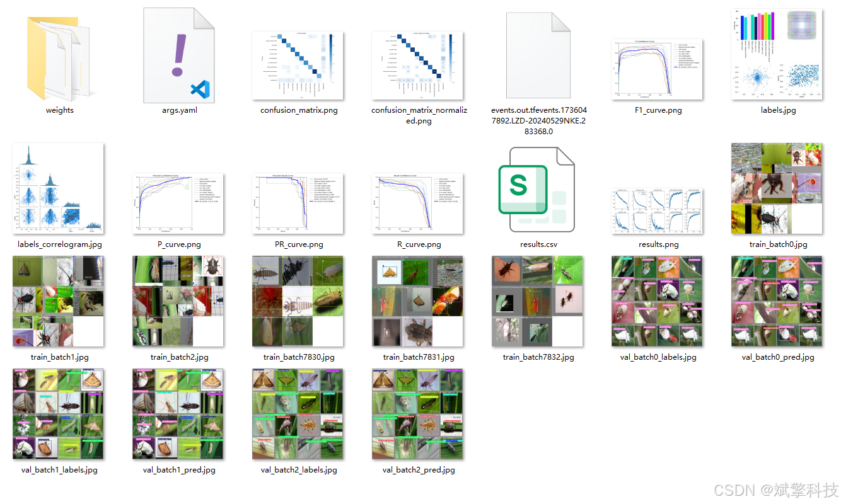Select the train_batch7831.jpg thumbnail
The image size is (841, 504).
coord(419,301)
